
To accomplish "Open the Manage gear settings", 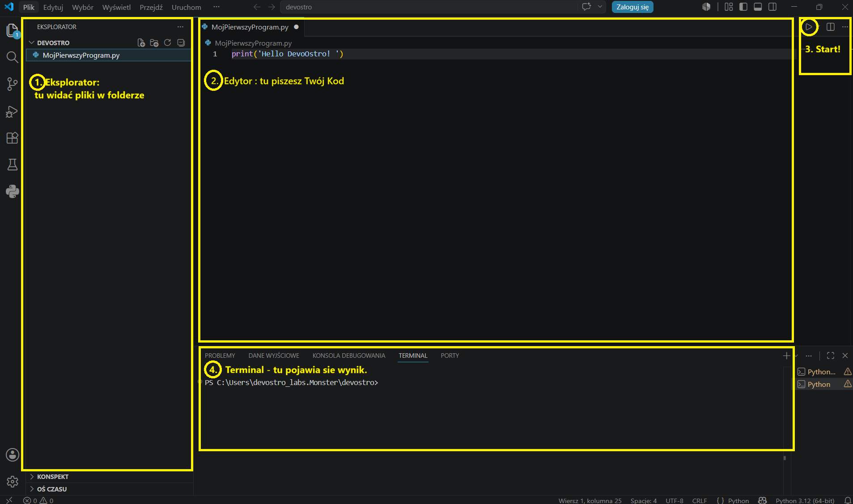I will click(13, 482).
